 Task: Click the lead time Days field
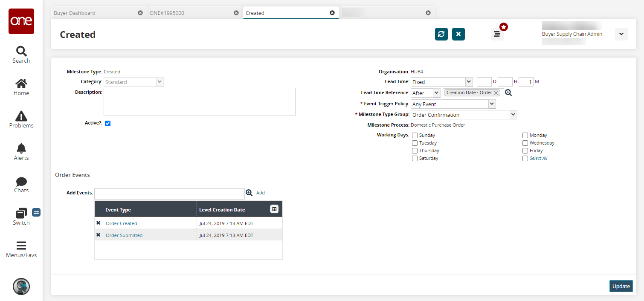[x=484, y=82]
